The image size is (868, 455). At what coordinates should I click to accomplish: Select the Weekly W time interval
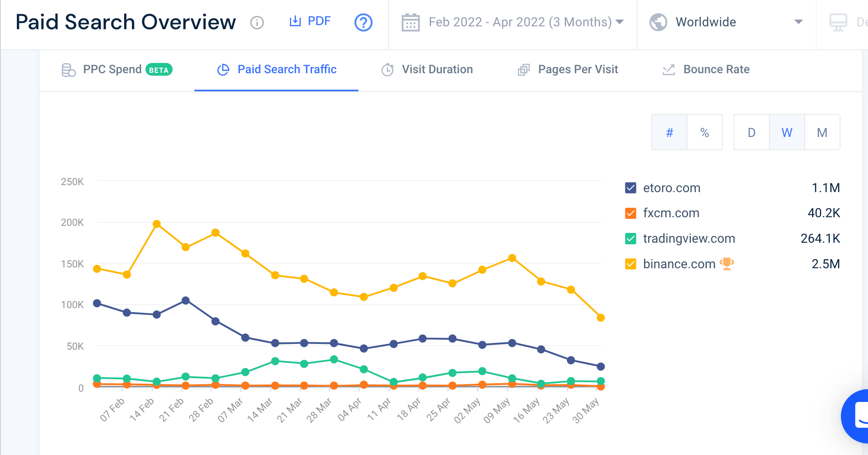coord(787,133)
